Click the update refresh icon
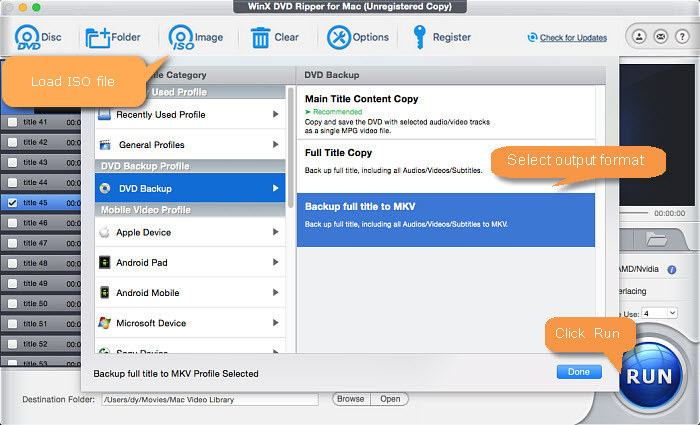700x425 pixels. click(x=532, y=38)
